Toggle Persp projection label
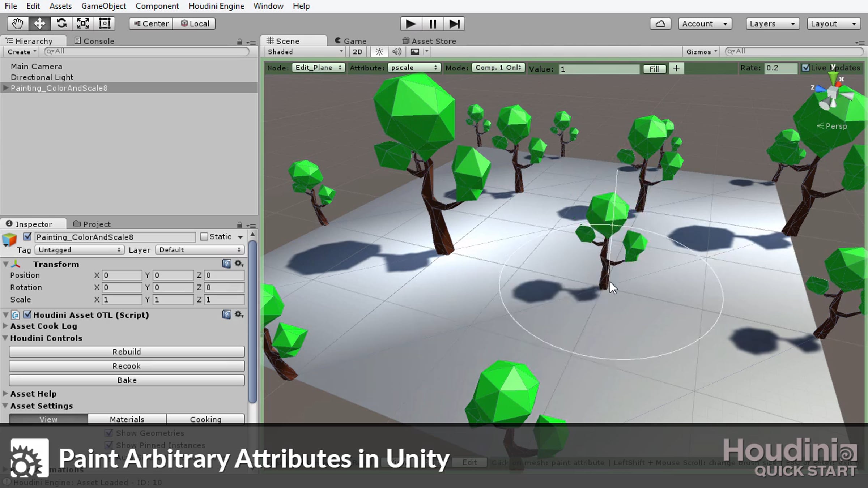The width and height of the screenshot is (868, 488). [832, 126]
